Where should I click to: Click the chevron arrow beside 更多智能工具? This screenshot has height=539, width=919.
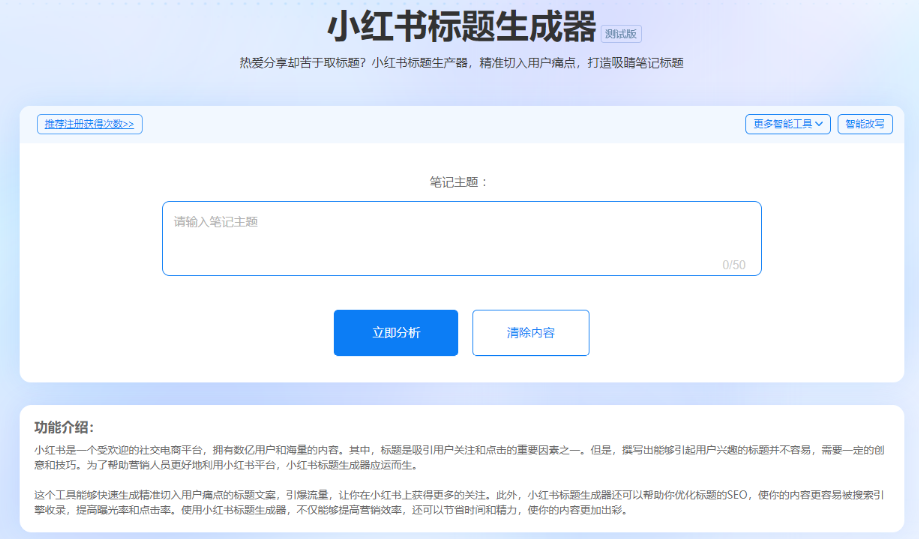point(821,124)
